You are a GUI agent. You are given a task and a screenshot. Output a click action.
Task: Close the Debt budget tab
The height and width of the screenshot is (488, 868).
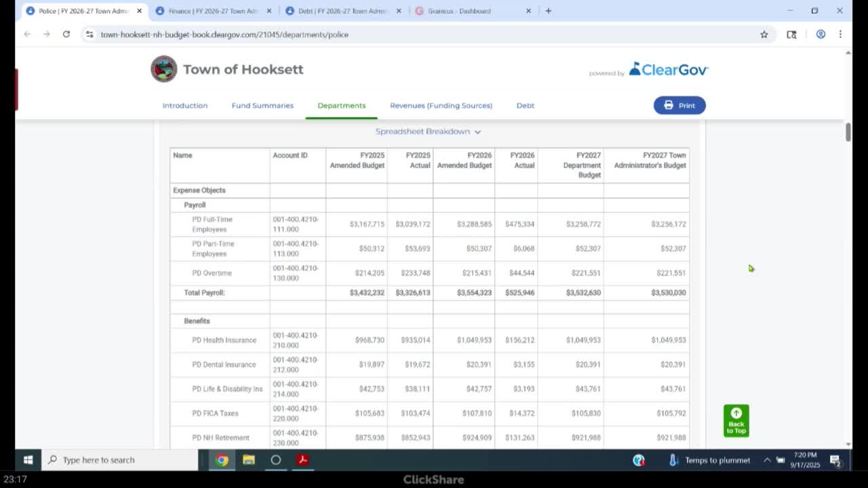pos(398,11)
